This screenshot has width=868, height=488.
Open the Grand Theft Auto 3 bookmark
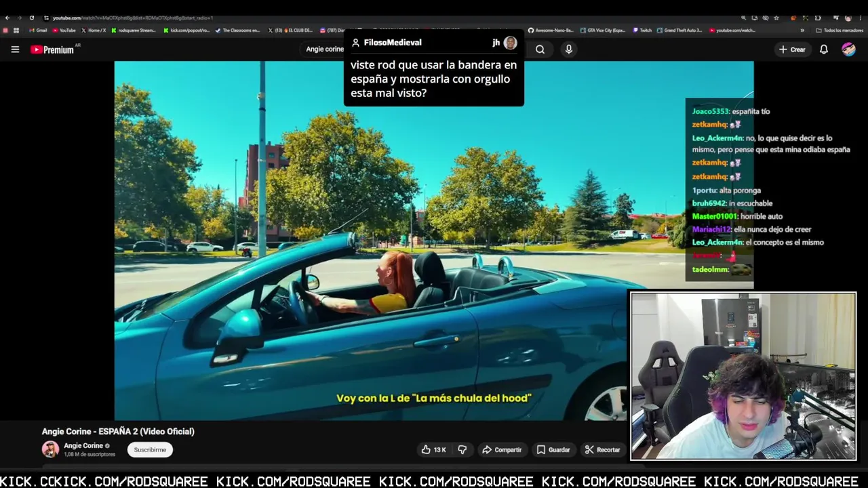click(679, 30)
